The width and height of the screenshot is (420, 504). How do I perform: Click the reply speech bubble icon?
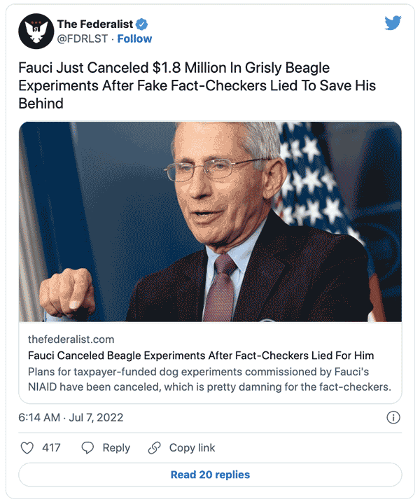[87, 448]
